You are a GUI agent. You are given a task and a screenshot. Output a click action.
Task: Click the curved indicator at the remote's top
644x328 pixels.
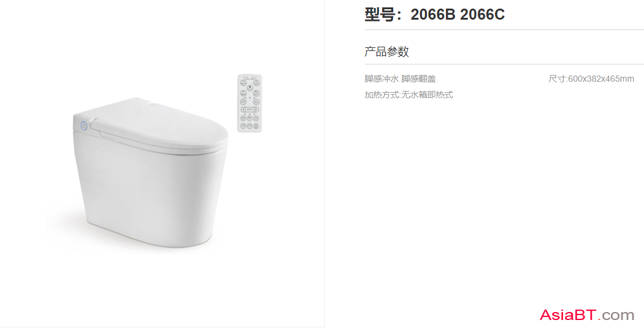point(250,78)
